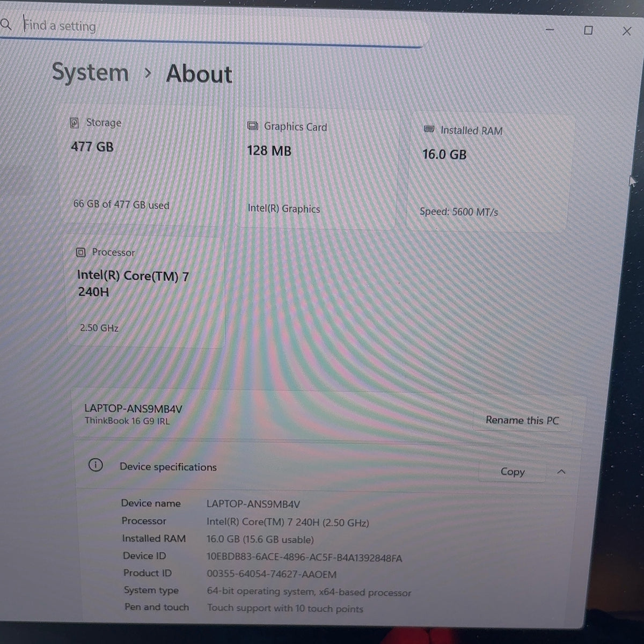The height and width of the screenshot is (644, 644).
Task: Click the Processor chip icon
Action: 80,252
